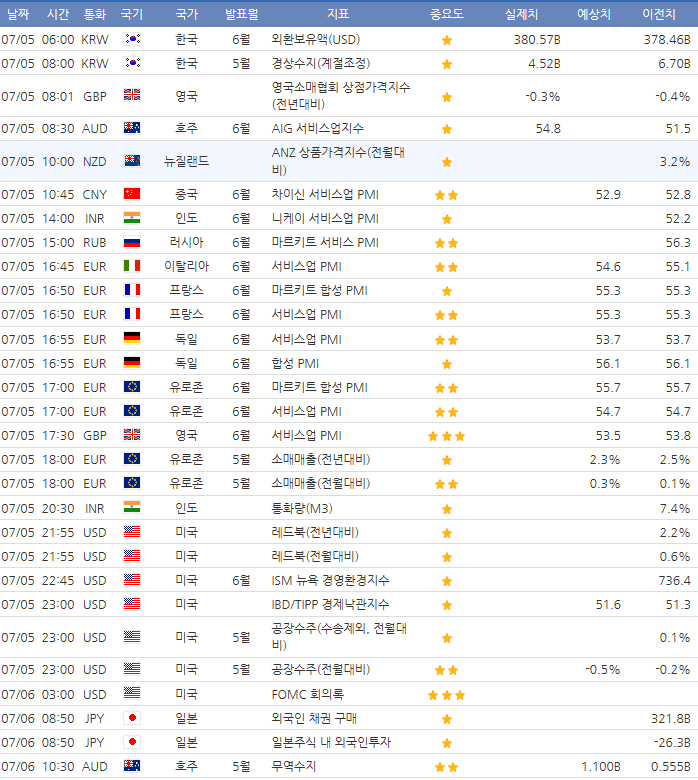This screenshot has width=698, height=780.
Task: Select UK flag in 영국소매협회 상점가격지수 row
Action: [x=132, y=95]
